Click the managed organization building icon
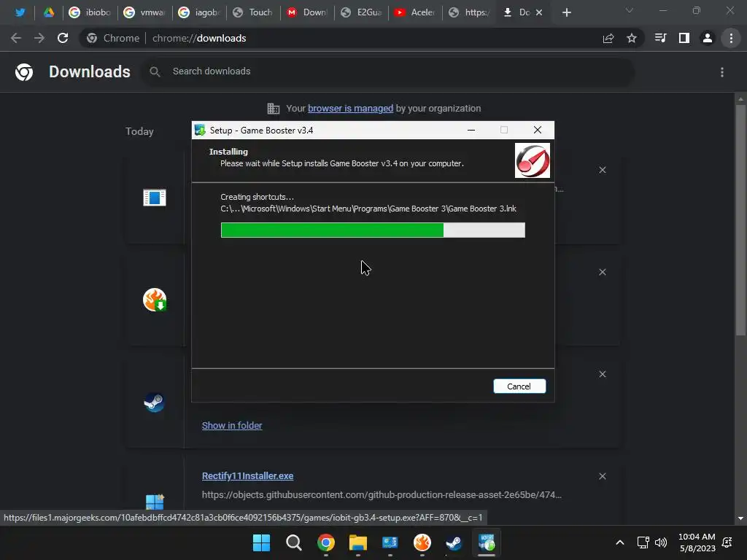This screenshot has height=560, width=747. (x=274, y=109)
